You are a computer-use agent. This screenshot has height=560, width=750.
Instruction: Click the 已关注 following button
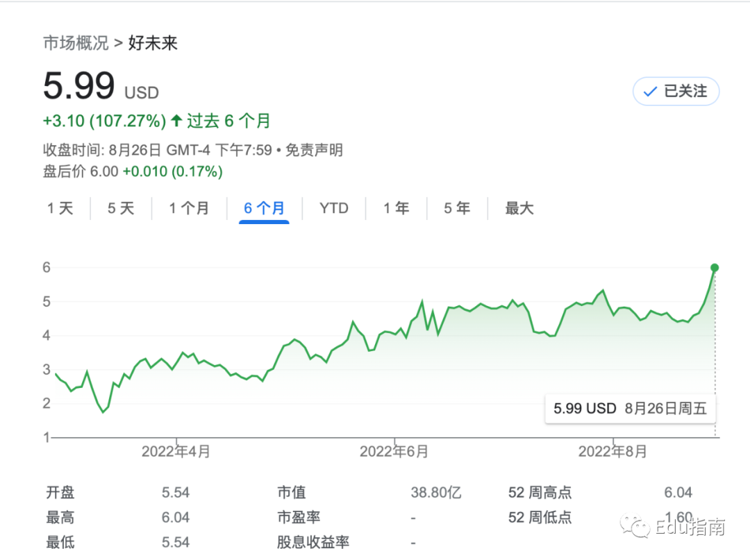pyautogui.click(x=676, y=92)
